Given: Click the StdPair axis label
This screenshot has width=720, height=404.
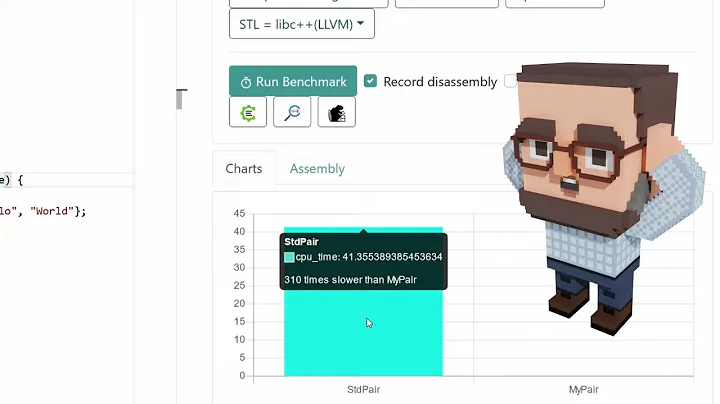Looking at the screenshot, I should point(363,389).
